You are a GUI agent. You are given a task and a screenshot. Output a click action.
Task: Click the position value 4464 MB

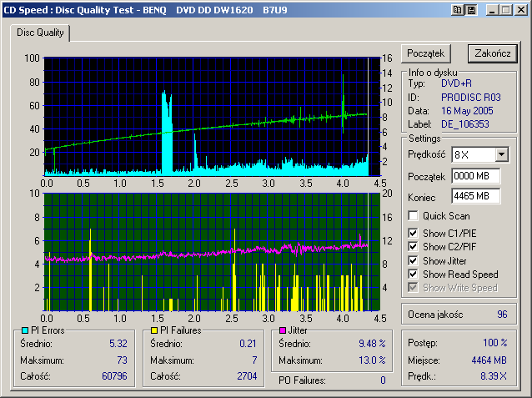pyautogui.click(x=489, y=360)
